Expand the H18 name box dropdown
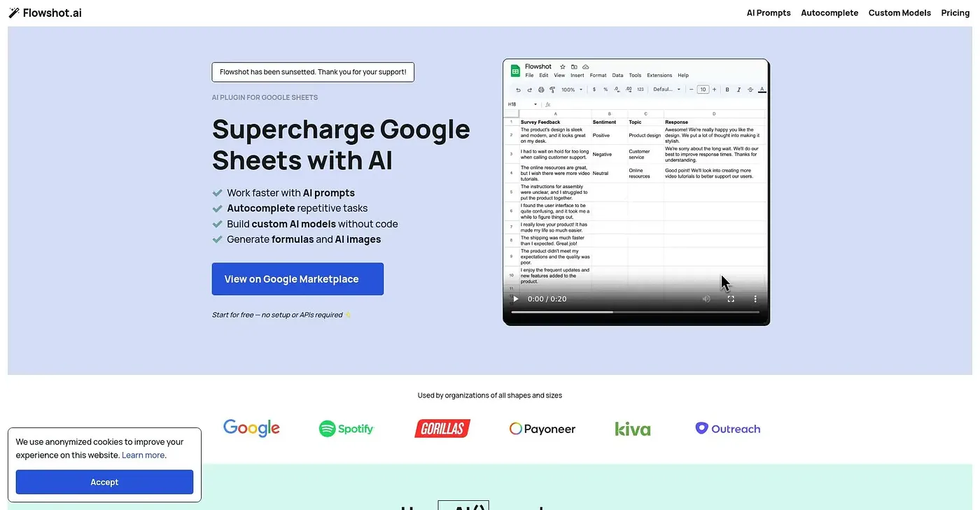The height and width of the screenshot is (510, 980). click(535, 104)
